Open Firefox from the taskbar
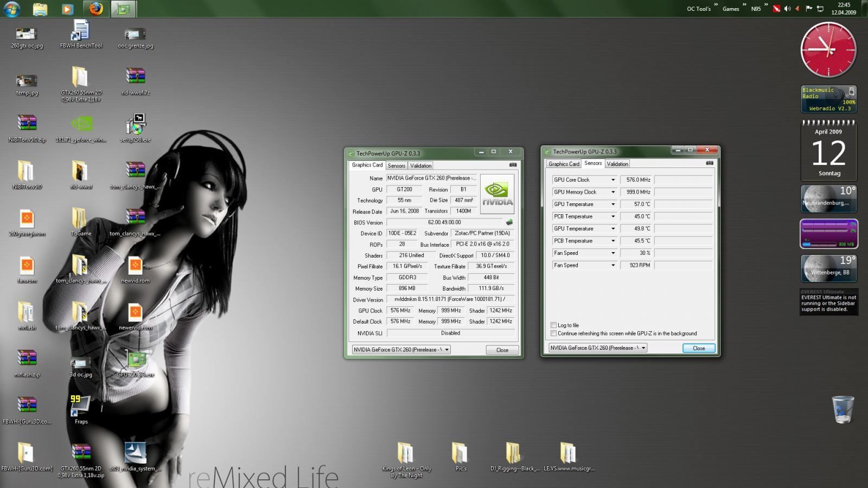 pos(95,9)
